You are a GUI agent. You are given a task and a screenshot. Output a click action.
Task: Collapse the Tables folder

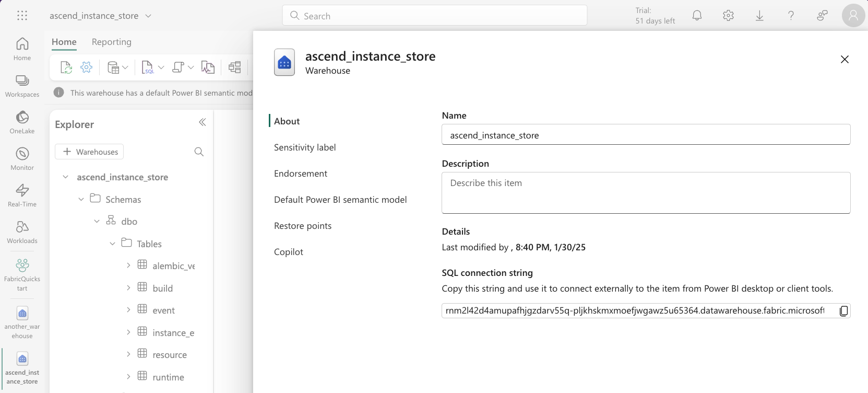(x=112, y=244)
